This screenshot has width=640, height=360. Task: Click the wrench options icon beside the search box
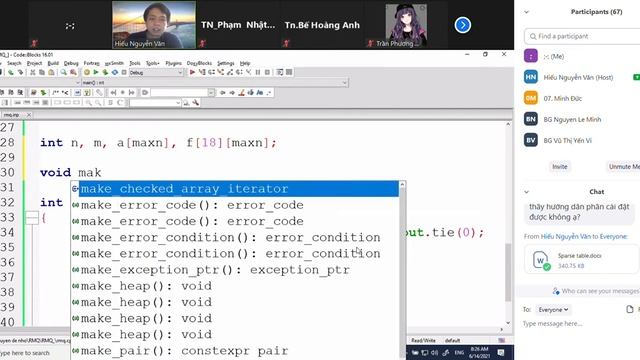click(x=196, y=103)
